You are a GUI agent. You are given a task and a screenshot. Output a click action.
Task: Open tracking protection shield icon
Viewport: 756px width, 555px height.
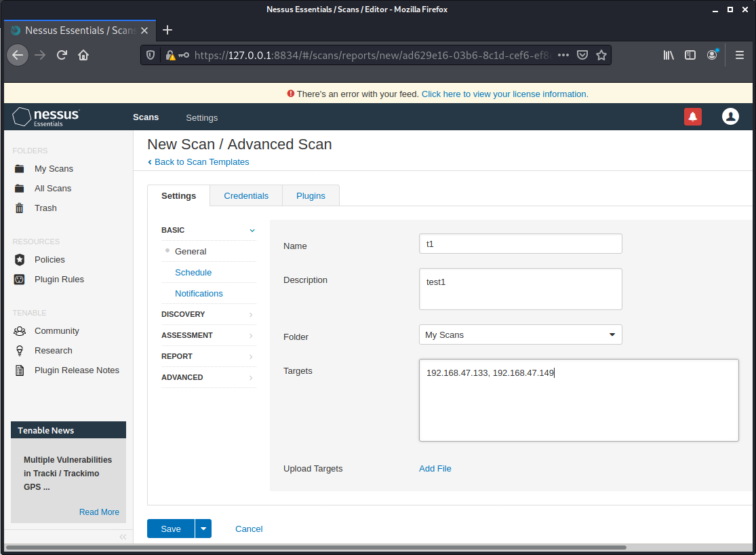point(151,55)
